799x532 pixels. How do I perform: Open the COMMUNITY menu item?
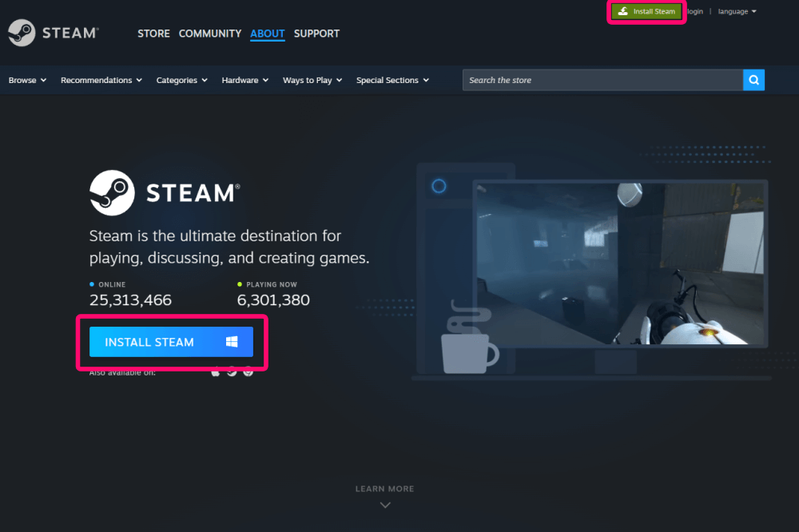[x=209, y=34]
